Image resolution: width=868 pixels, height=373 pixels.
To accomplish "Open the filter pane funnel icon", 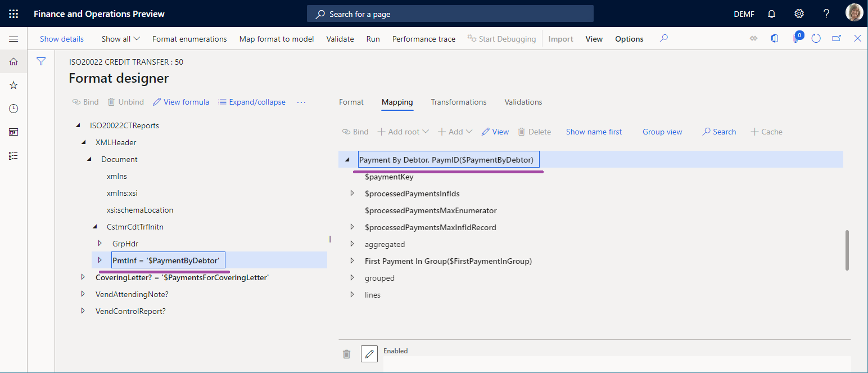I will pos(40,61).
